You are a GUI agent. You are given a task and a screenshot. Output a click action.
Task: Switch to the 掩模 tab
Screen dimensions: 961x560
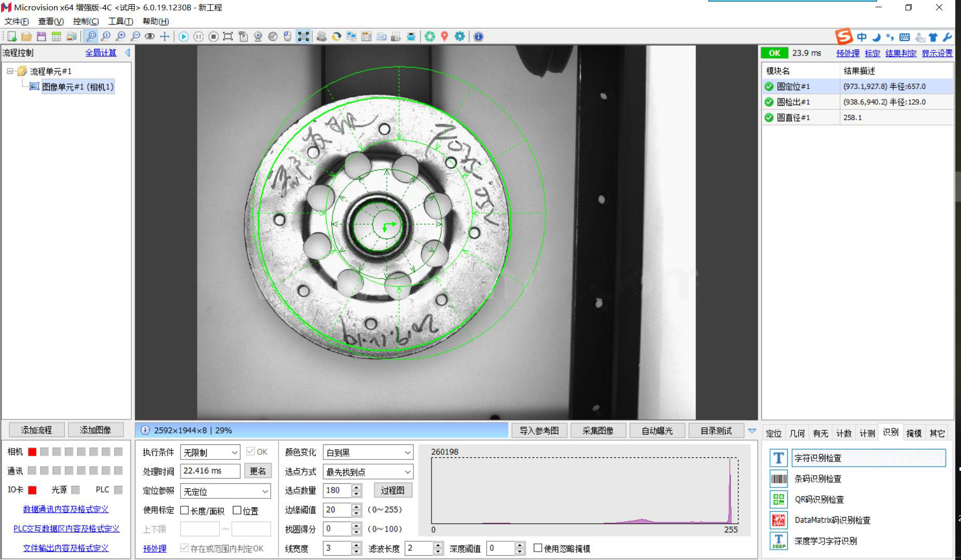(914, 433)
